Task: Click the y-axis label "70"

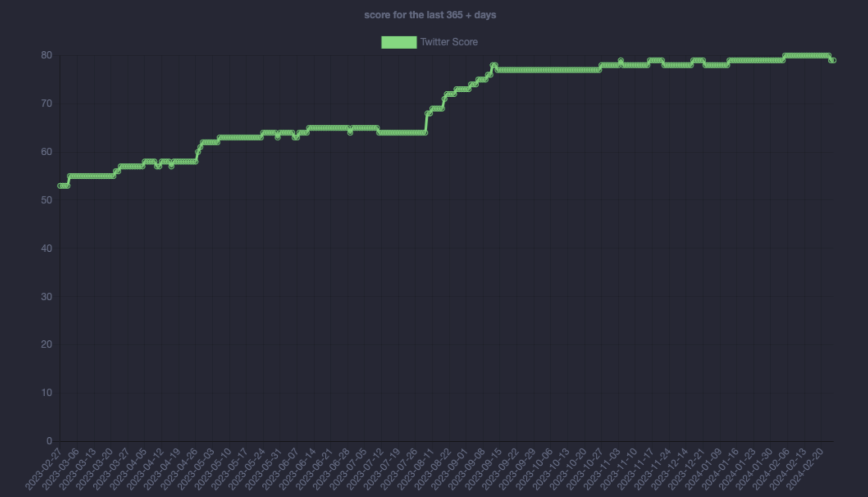Action: click(47, 104)
